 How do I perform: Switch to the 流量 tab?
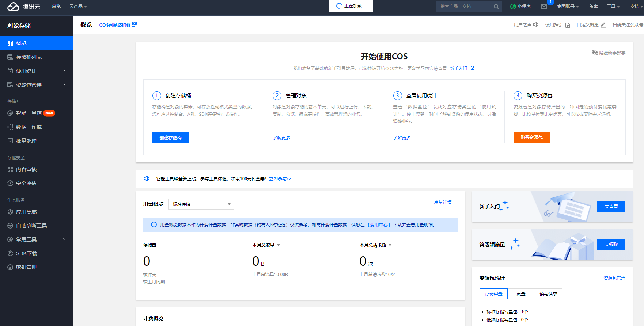click(x=521, y=294)
